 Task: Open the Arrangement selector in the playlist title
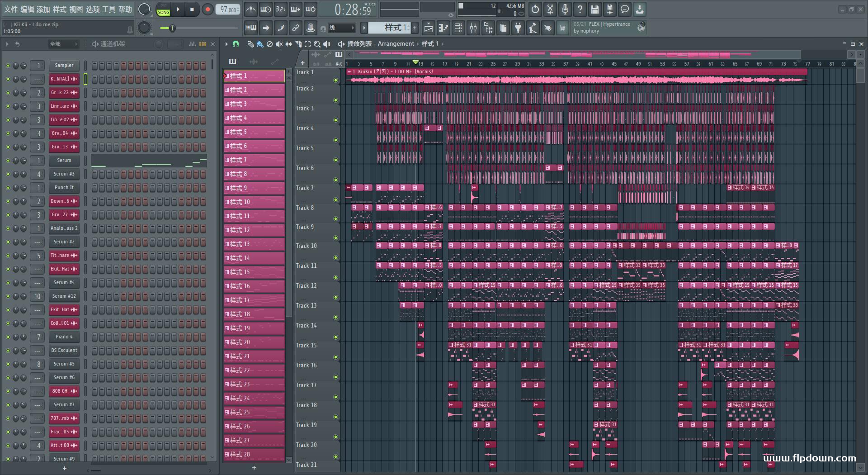[x=396, y=44]
